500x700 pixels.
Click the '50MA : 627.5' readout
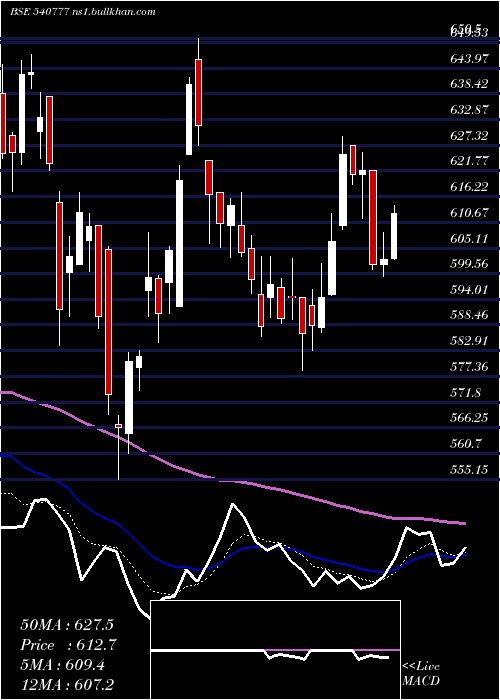point(67,625)
